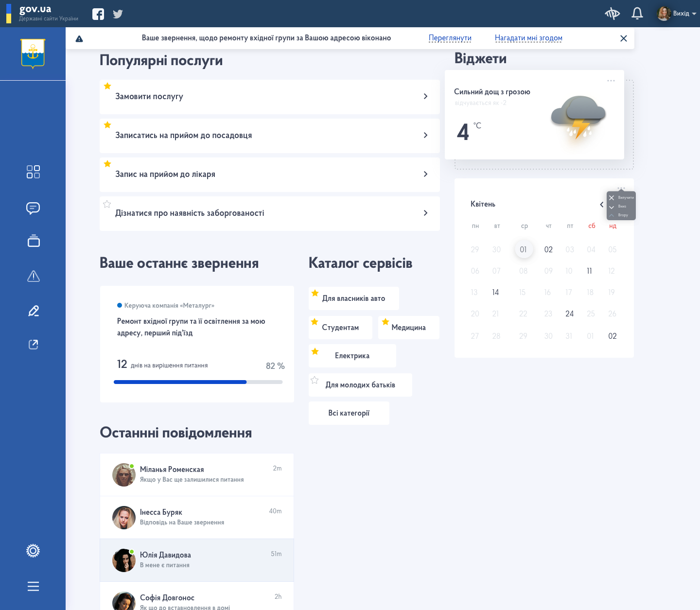This screenshot has height=610, width=700.
Task: Select calendar day 11
Action: pyautogui.click(x=589, y=271)
